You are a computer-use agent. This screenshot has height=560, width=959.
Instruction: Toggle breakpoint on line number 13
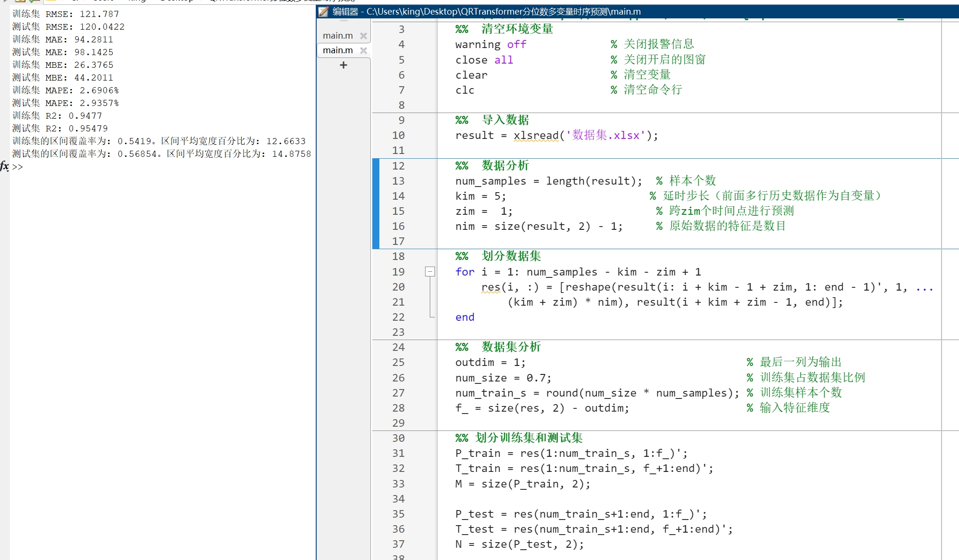click(398, 181)
